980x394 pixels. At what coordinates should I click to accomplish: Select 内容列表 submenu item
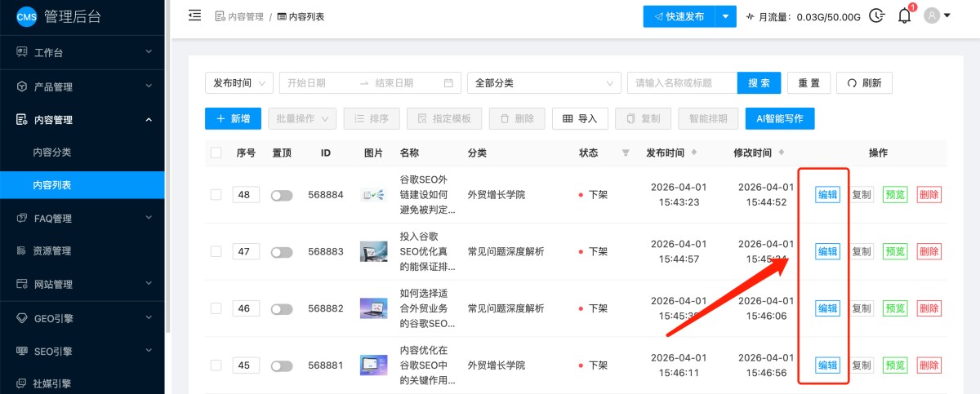82,185
